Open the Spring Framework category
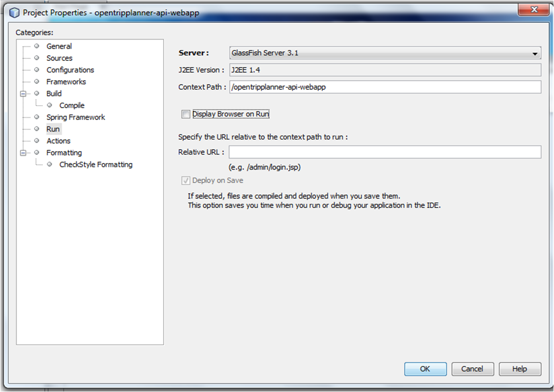The width and height of the screenshot is (554, 392). click(x=76, y=117)
